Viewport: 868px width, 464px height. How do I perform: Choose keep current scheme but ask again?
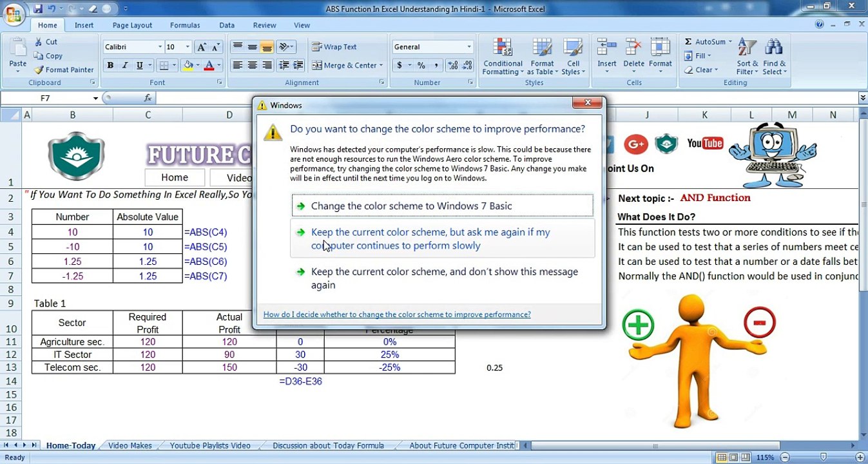coord(442,238)
